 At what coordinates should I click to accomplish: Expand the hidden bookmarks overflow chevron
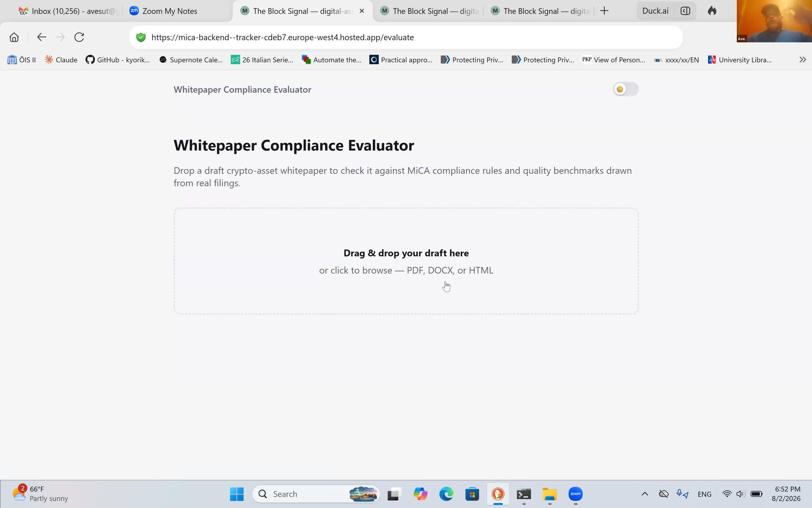[802, 60]
